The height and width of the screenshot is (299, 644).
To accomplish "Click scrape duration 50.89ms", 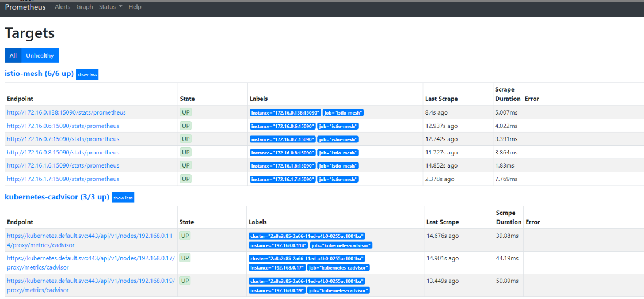I will click(x=506, y=280).
